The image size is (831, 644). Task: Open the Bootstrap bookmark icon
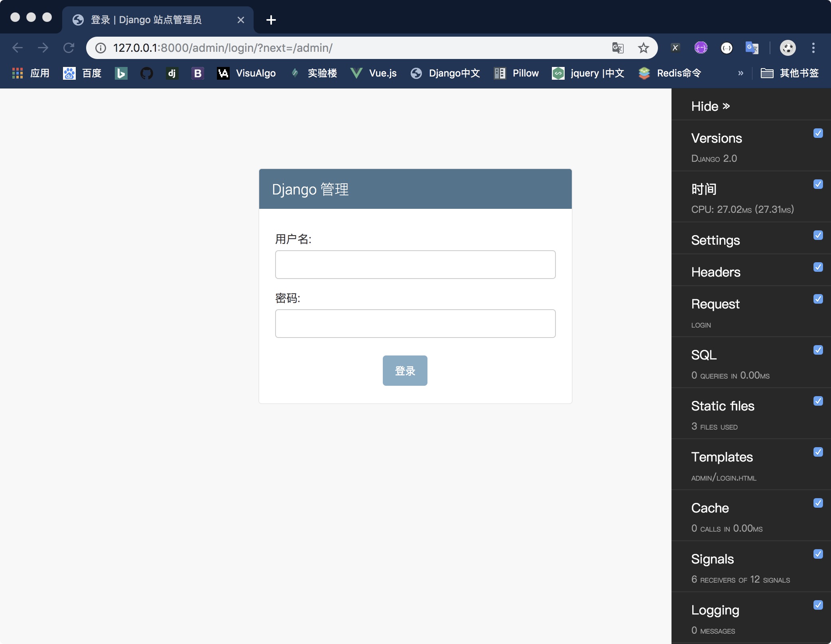pos(197,73)
